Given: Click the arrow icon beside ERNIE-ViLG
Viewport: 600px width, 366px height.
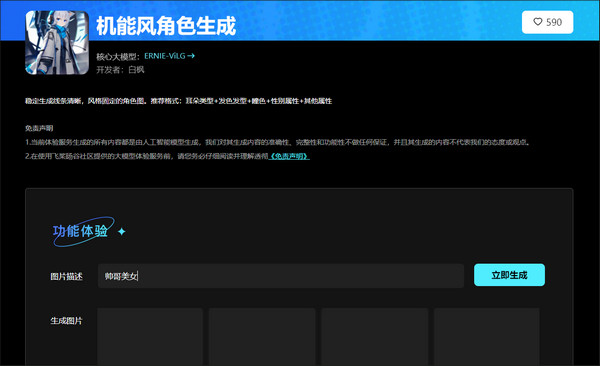Looking at the screenshot, I should click(191, 56).
